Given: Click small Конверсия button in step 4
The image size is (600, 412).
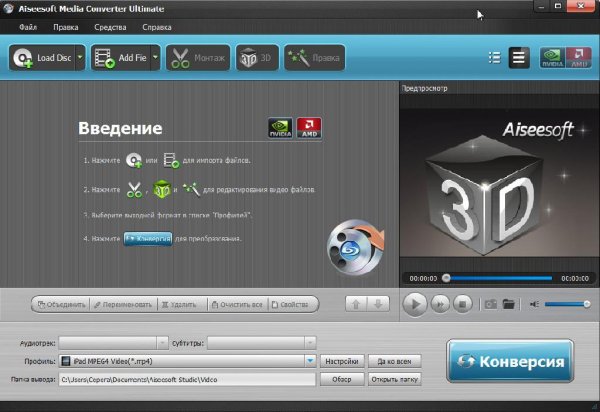Looking at the screenshot, I should point(148,239).
